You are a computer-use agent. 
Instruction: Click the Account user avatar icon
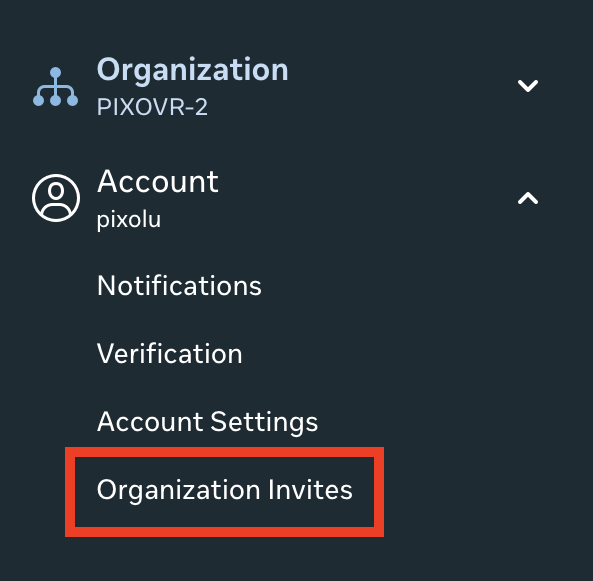tap(56, 198)
